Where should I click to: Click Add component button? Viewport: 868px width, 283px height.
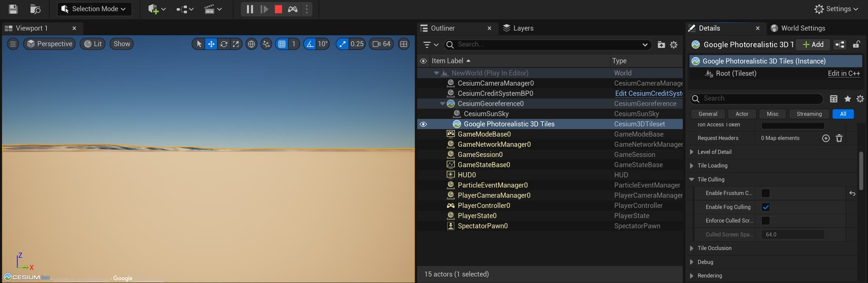tap(813, 44)
